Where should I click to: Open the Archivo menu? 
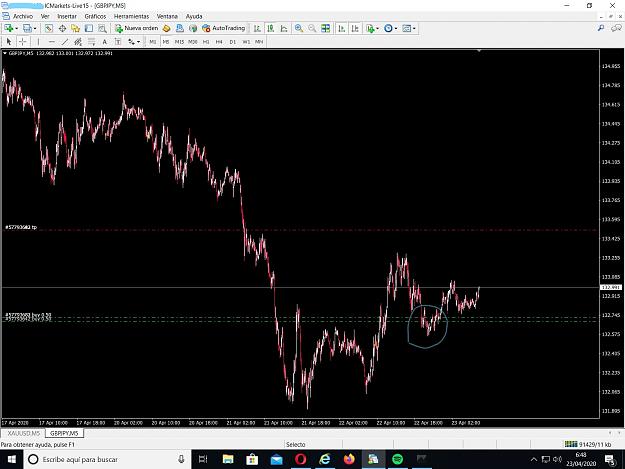coord(23,16)
